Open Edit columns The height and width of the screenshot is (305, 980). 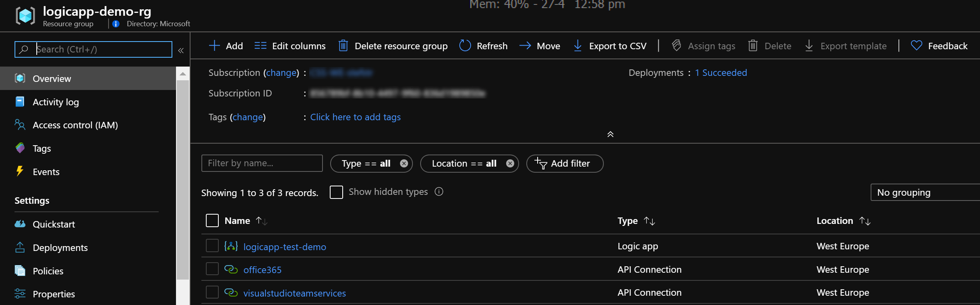coord(290,46)
